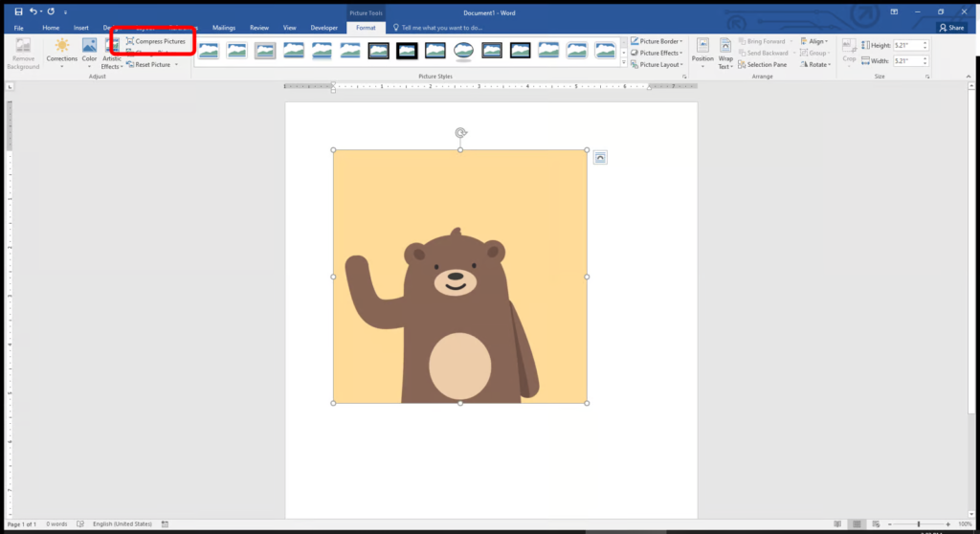Image resolution: width=980 pixels, height=534 pixels.
Task: Click the Save icon in the title bar
Action: pyautogui.click(x=18, y=11)
